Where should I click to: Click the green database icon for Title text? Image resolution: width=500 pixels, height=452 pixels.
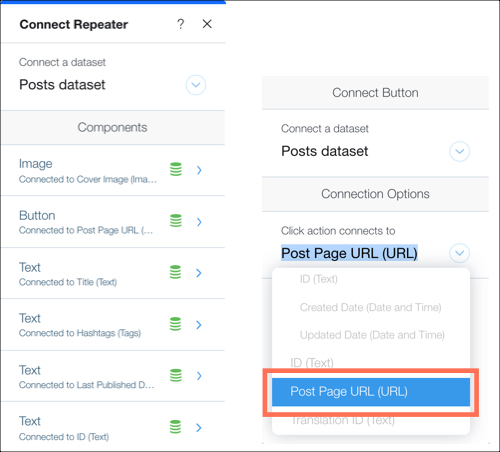[x=176, y=272]
